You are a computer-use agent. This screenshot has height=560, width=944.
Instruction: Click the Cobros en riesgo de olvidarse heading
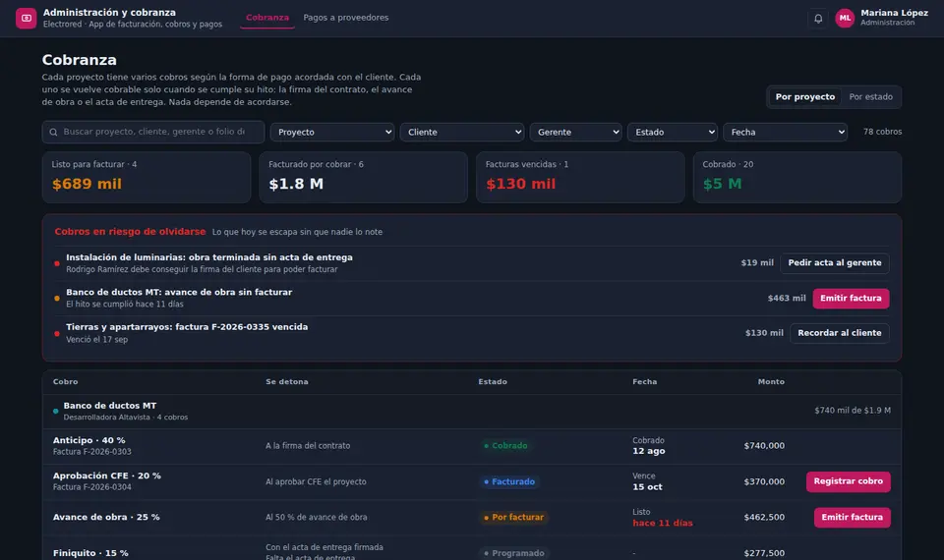(130, 232)
